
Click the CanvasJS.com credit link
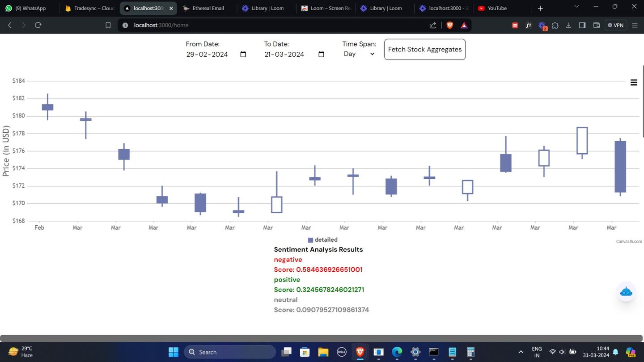pos(629,241)
